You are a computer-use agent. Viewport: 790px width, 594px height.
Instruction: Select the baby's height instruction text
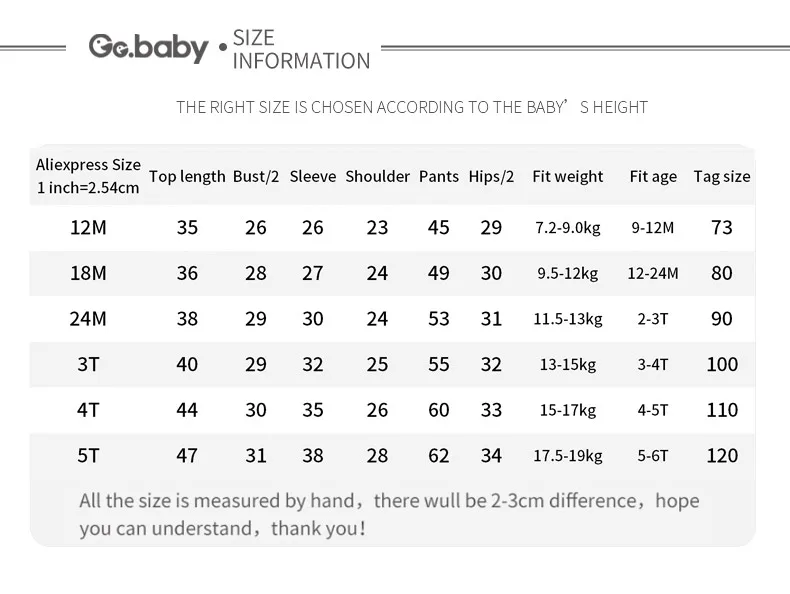click(412, 107)
